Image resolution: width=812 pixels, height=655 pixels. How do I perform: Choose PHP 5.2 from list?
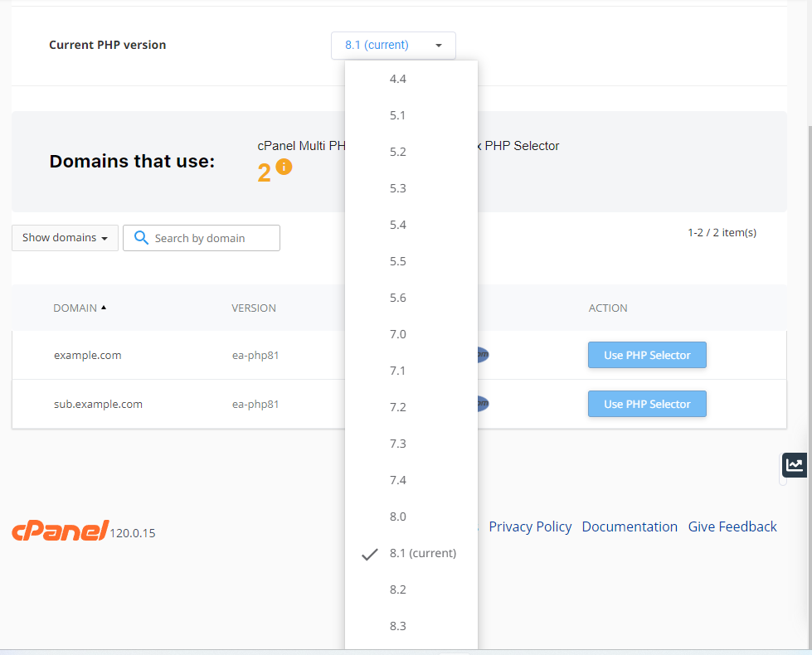point(411,153)
